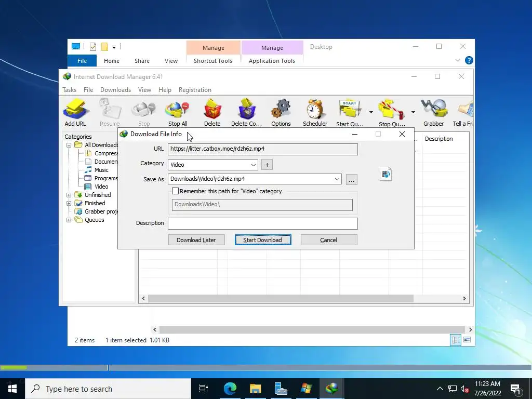This screenshot has height=399, width=532.
Task: Select the Music category in tree
Action: (101, 170)
